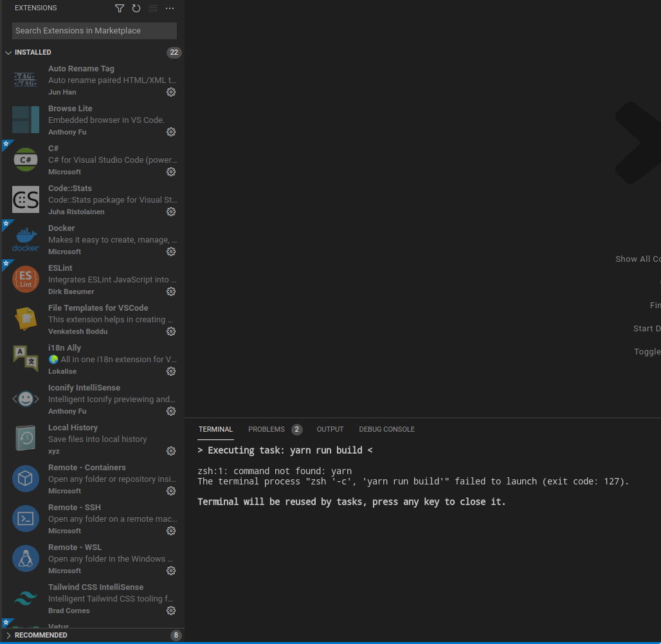The height and width of the screenshot is (644, 661).
Task: Open the Manage gear for Remote - WSL
Action: pyautogui.click(x=170, y=571)
